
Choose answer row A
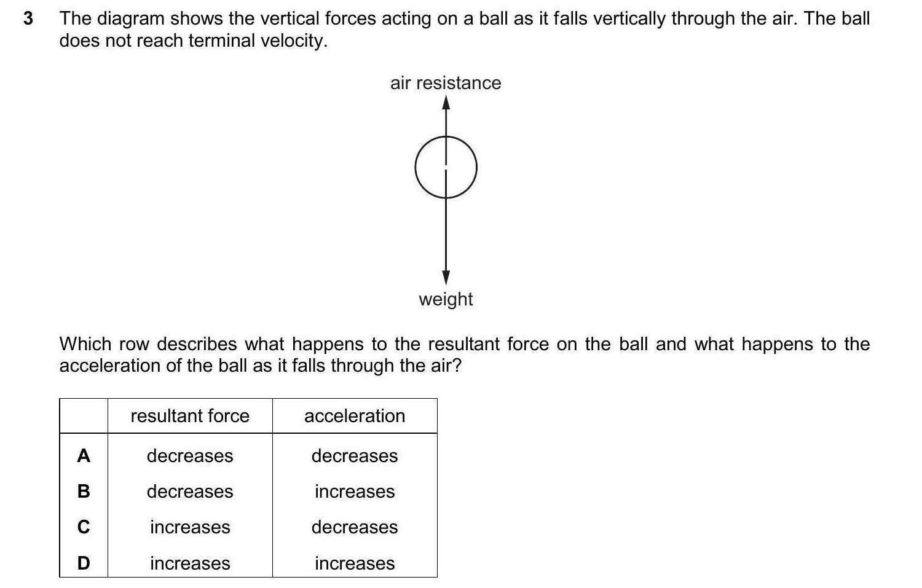tap(84, 456)
